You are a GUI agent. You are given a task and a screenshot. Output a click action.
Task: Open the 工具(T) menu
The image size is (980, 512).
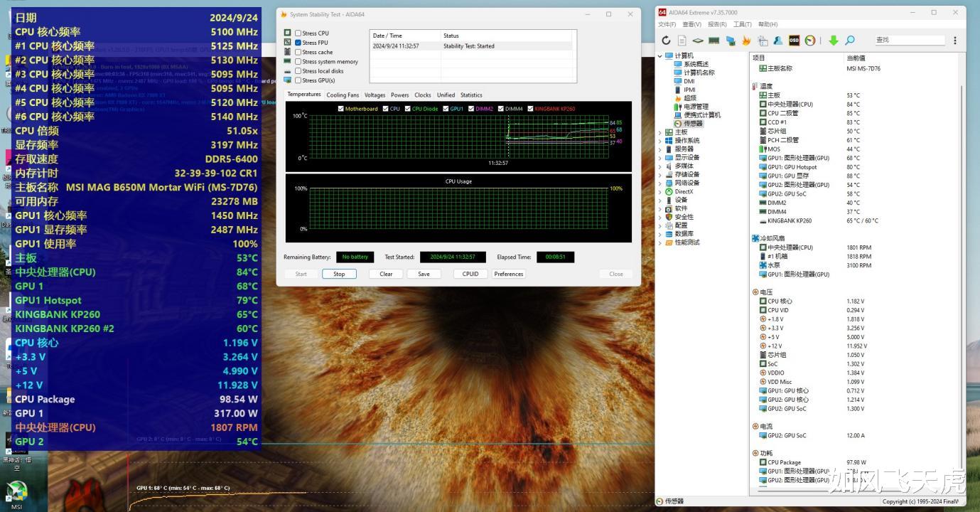(742, 23)
